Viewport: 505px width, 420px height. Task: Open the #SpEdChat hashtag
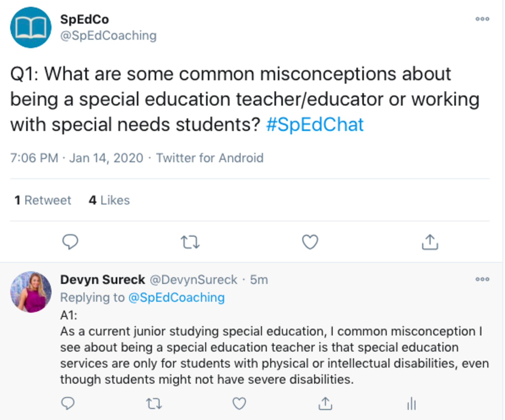[315, 125]
